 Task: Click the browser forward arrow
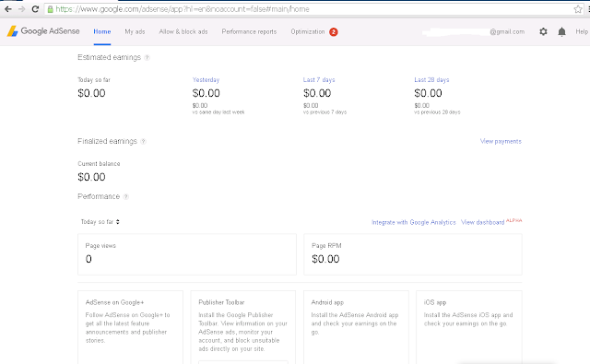click(x=22, y=9)
